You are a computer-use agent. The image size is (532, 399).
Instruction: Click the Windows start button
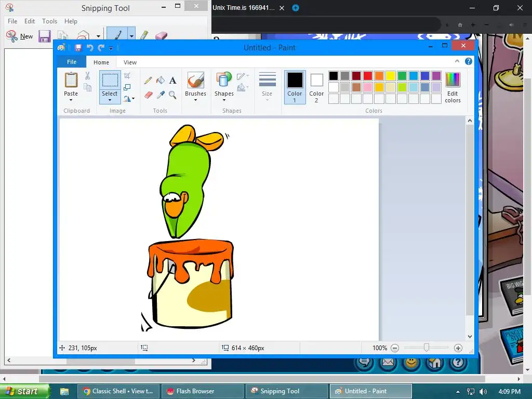coord(24,391)
